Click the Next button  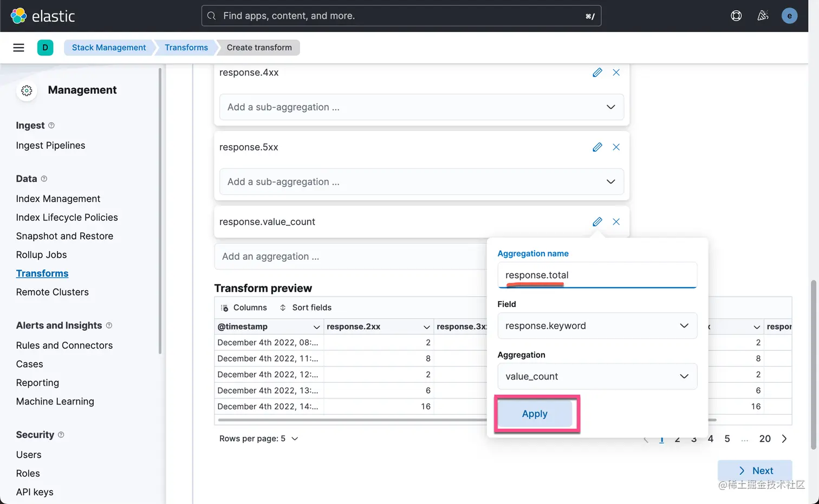pyautogui.click(x=755, y=471)
